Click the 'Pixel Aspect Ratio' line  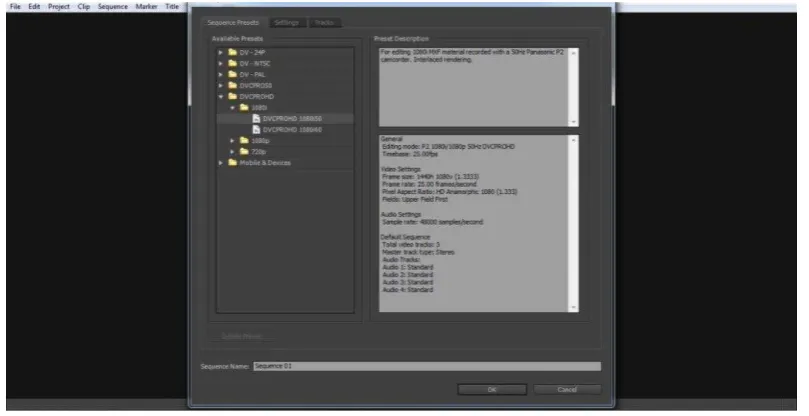coord(450,191)
